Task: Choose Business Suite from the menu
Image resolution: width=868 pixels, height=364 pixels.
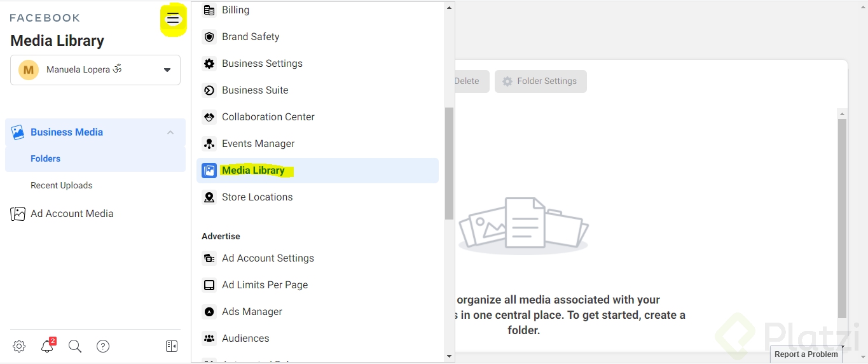Action: 317,90
